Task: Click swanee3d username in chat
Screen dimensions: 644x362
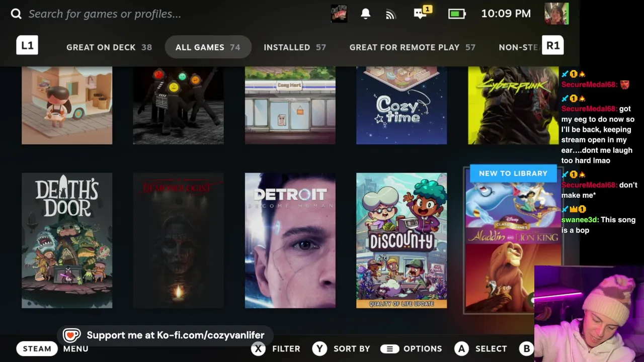Action: (x=580, y=220)
